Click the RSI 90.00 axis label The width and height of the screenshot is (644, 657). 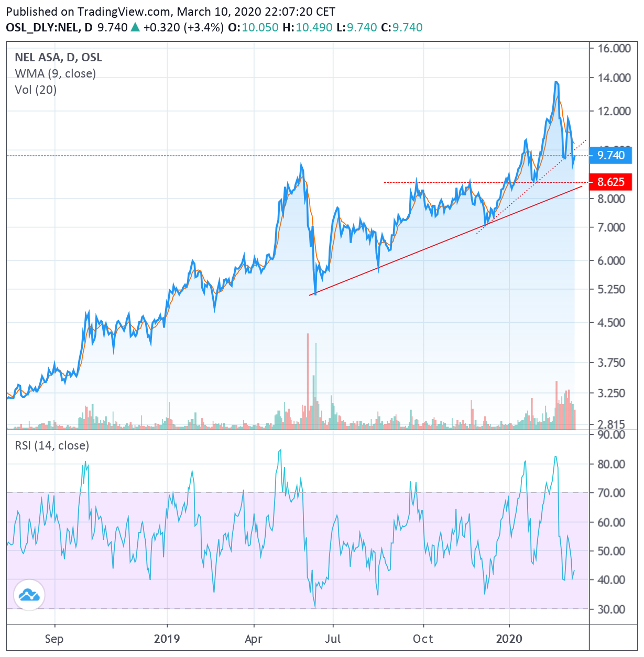tap(612, 434)
